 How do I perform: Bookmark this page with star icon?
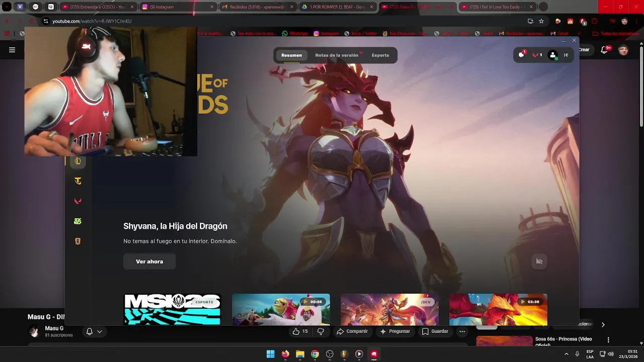point(541,21)
